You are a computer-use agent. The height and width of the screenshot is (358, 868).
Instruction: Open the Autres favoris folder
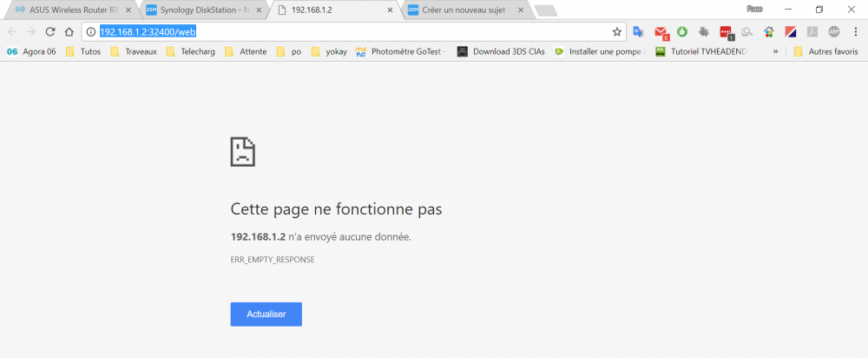[825, 51]
